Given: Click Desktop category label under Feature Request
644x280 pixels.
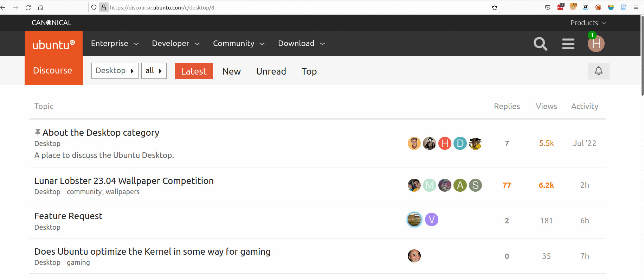Looking at the screenshot, I should (47, 227).
